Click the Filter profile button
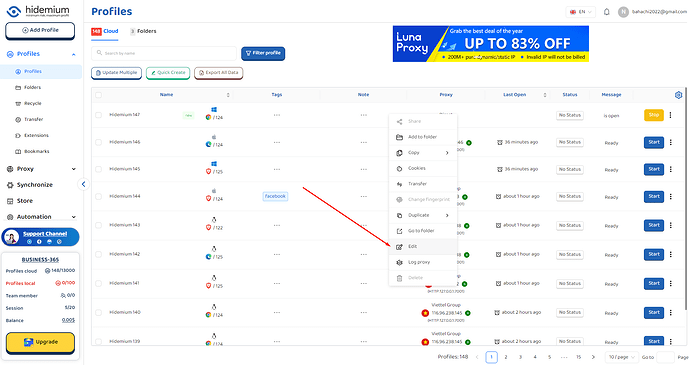 click(x=263, y=53)
